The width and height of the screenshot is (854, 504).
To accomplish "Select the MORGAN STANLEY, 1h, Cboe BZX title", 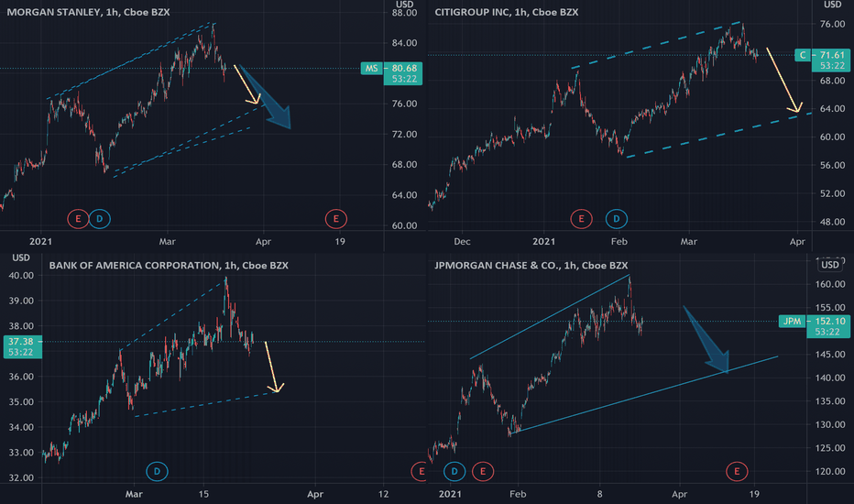I will coord(88,12).
